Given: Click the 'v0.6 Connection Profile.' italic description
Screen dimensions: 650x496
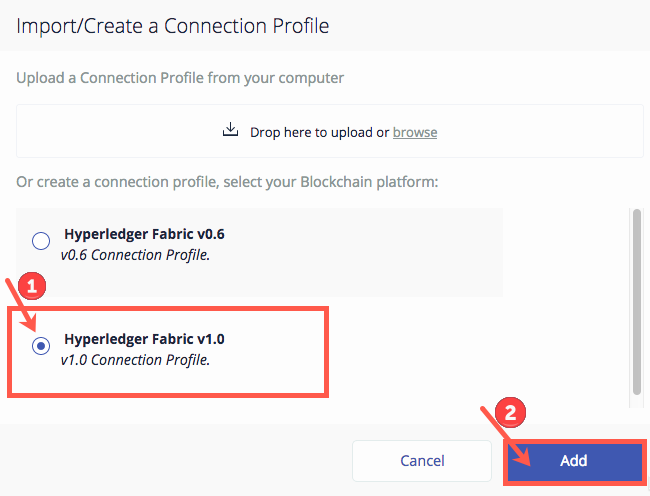Looking at the screenshot, I should pyautogui.click(x=135, y=255).
